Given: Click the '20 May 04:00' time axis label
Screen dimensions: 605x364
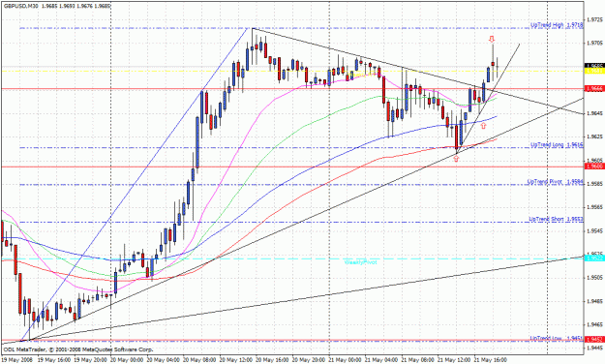Looking at the screenshot, I should (163, 360).
